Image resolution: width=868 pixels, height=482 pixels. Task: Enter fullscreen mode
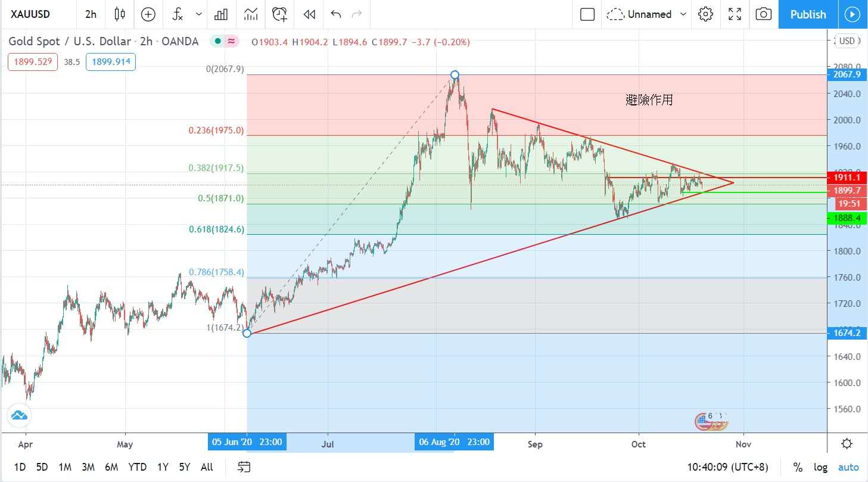735,14
